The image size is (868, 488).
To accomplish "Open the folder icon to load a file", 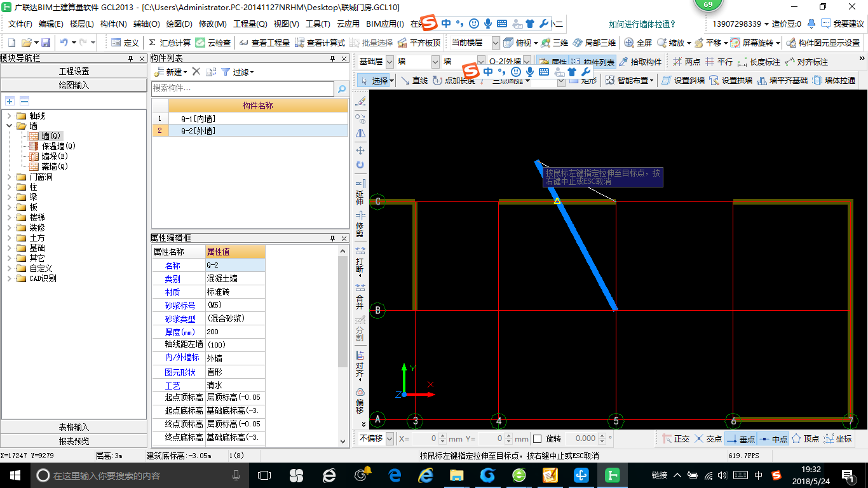I will 26,43.
